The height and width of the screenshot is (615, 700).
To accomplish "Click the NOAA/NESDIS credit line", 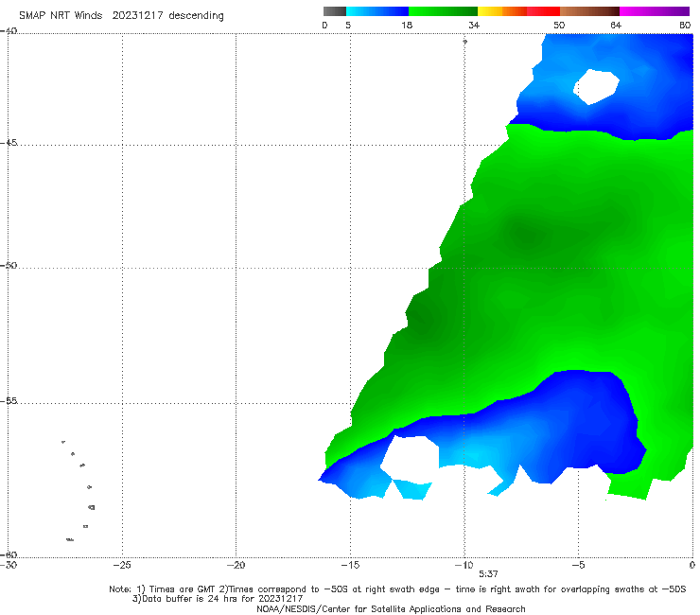I will (391, 609).
